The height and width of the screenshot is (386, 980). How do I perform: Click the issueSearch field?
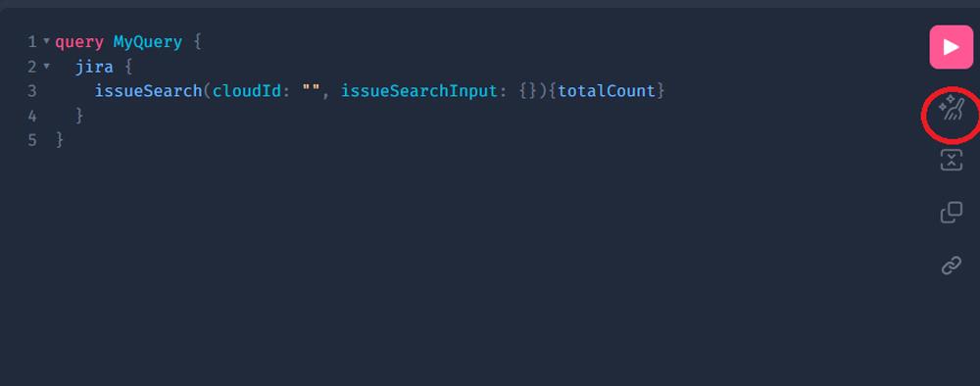(148, 91)
